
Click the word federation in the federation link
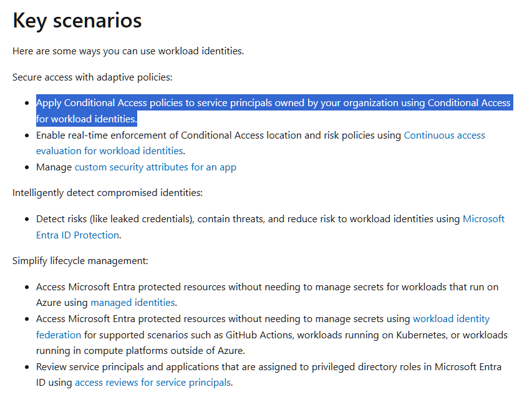[x=58, y=335]
